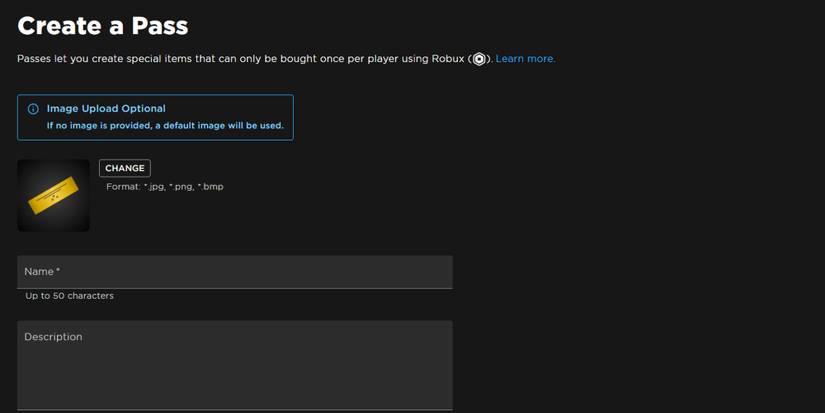Open the Learn more link

525,59
